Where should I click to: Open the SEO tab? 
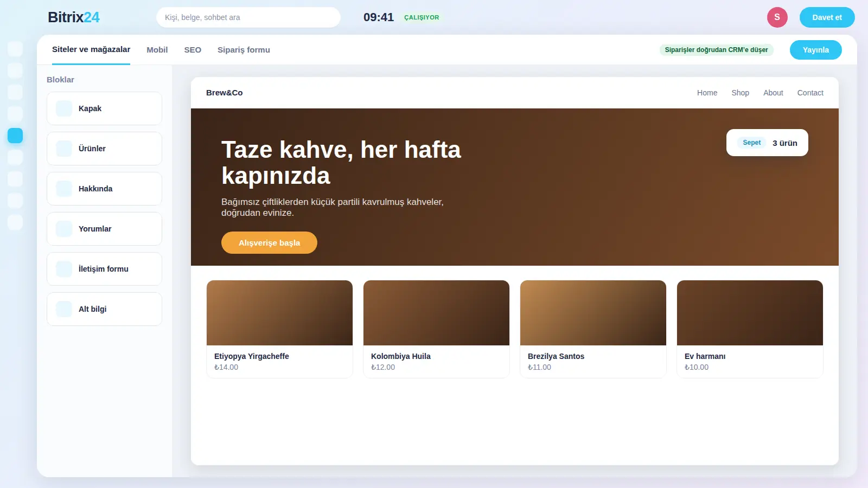point(193,50)
